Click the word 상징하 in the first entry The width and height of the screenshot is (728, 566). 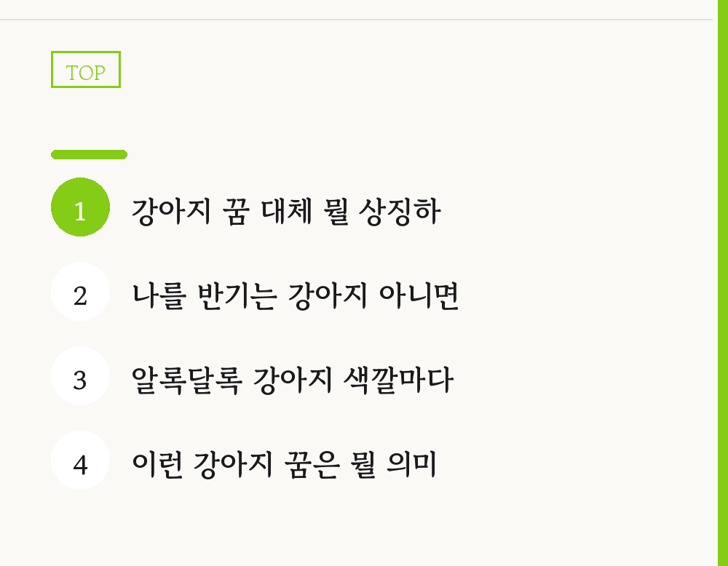pos(400,212)
